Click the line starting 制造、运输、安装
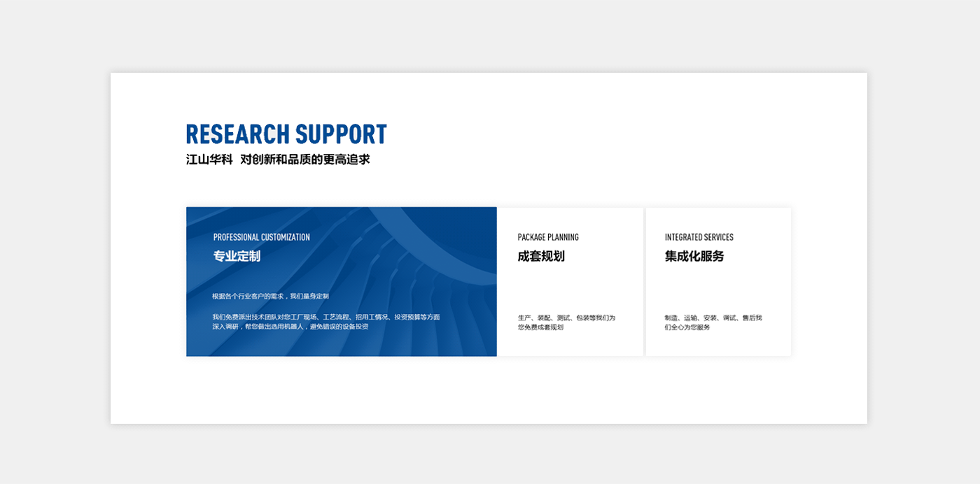The height and width of the screenshot is (484, 980). pos(713,318)
